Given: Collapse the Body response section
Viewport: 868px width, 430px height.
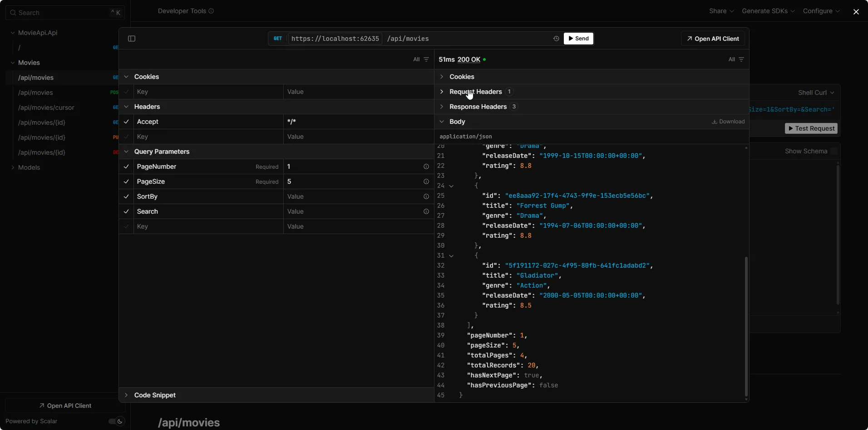Looking at the screenshot, I should [x=441, y=122].
